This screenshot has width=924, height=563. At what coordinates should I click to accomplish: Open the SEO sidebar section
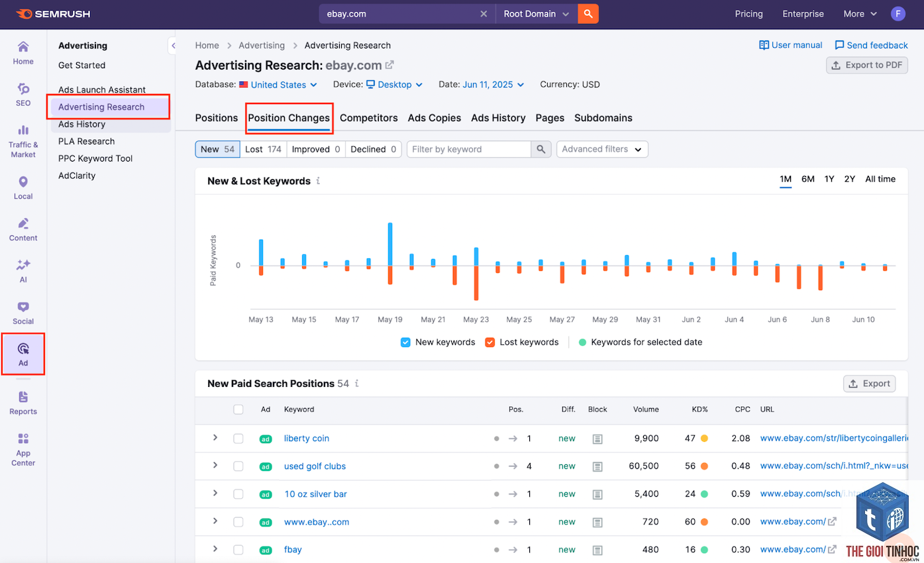(23, 94)
